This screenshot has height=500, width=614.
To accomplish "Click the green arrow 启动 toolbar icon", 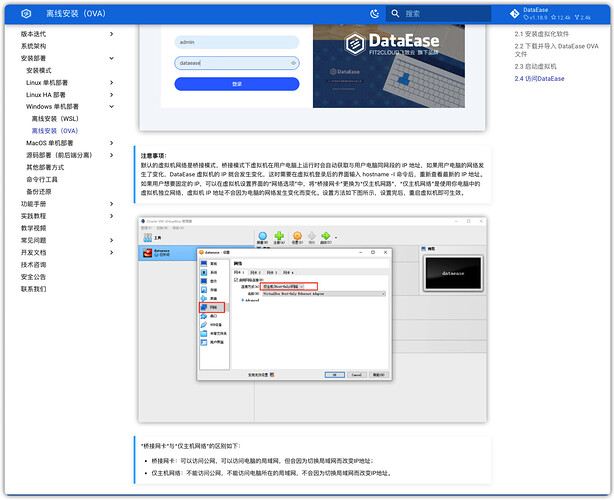I will (325, 236).
